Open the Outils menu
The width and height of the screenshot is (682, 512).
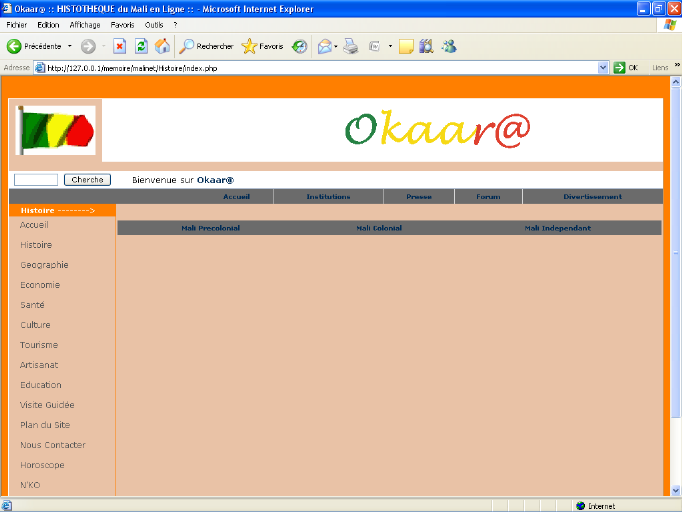154,25
